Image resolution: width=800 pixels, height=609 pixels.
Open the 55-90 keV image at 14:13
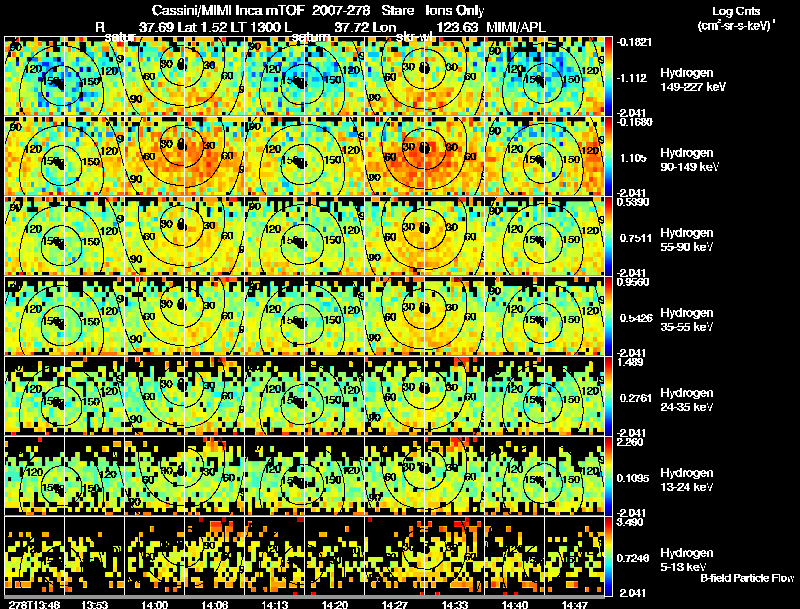[274, 237]
